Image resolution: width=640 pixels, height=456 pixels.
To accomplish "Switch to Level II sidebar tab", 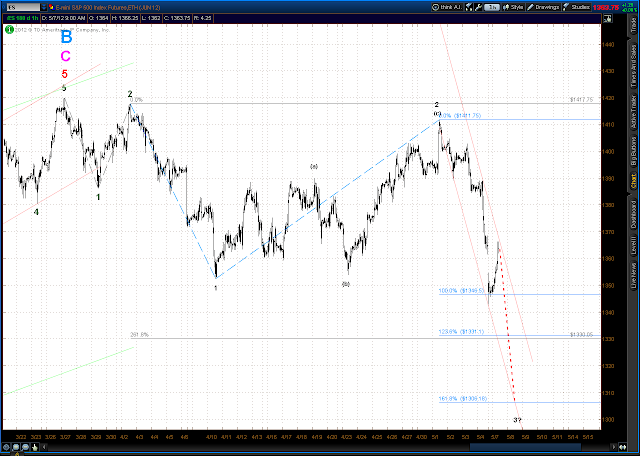I will (634, 247).
